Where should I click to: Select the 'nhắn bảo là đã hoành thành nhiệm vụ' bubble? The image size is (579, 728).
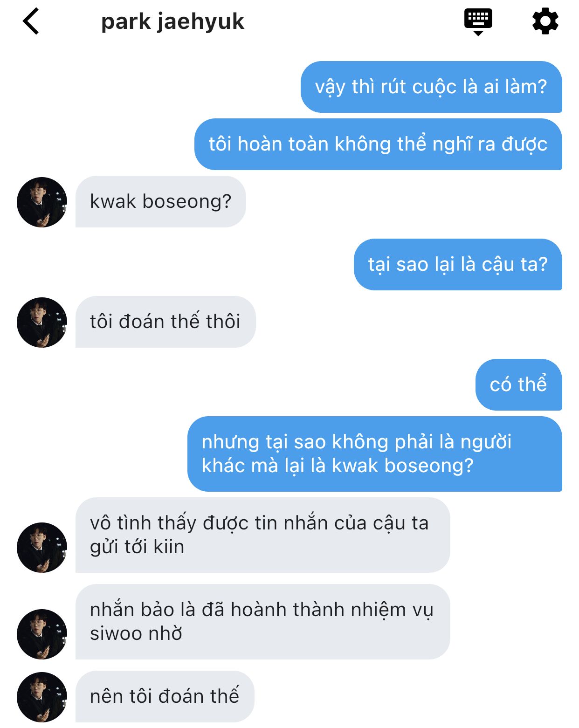pos(263,622)
